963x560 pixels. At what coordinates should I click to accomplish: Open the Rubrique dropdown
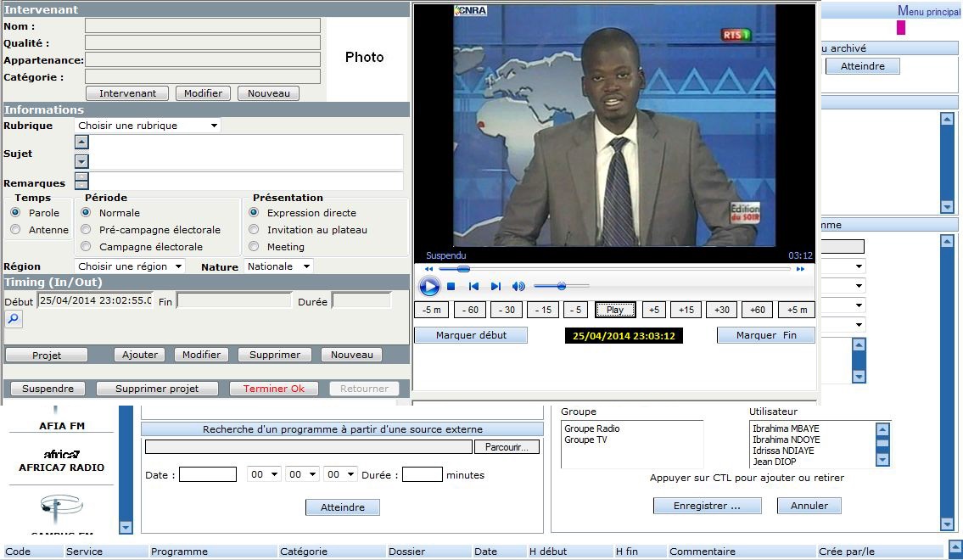click(x=148, y=126)
